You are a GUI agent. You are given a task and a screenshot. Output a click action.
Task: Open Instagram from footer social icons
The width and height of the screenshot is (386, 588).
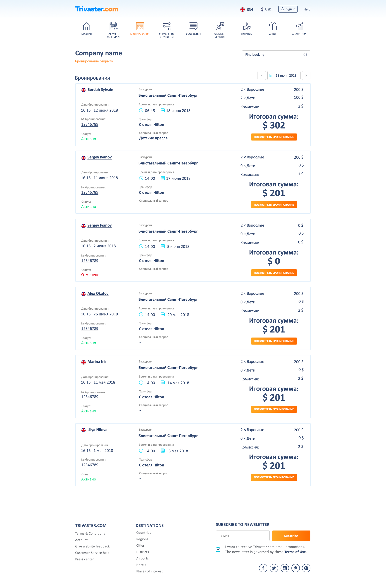pyautogui.click(x=285, y=568)
